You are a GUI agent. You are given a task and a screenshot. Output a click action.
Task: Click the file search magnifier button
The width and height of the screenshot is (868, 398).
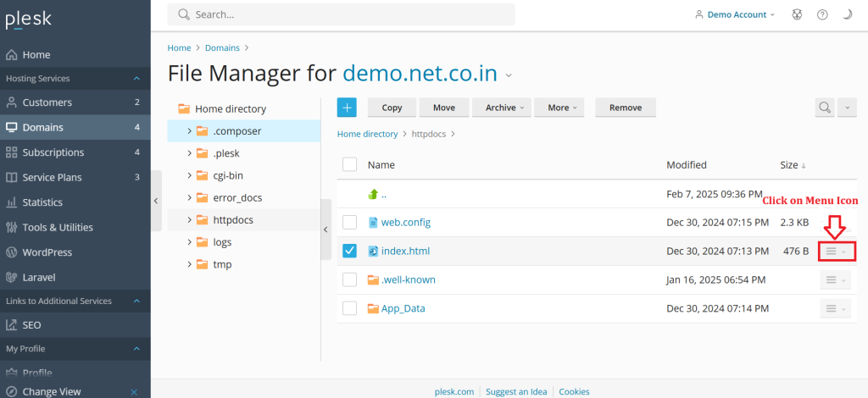(825, 108)
